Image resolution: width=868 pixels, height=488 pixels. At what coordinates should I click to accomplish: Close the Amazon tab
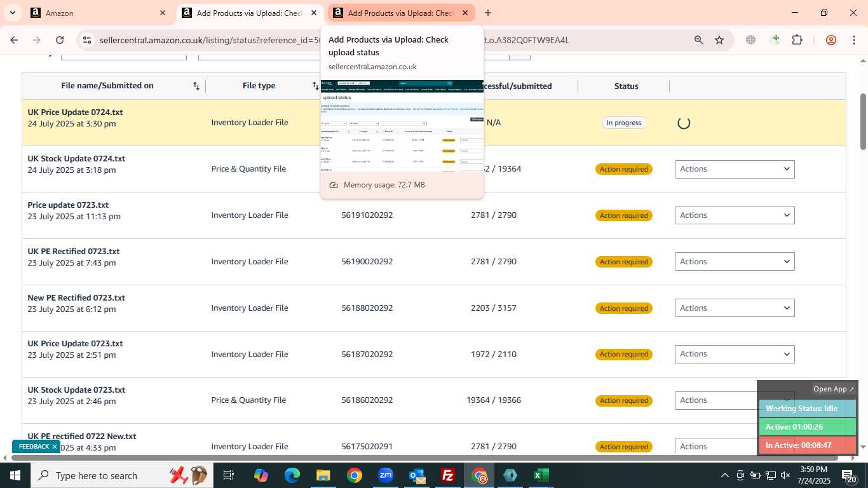pos(163,13)
